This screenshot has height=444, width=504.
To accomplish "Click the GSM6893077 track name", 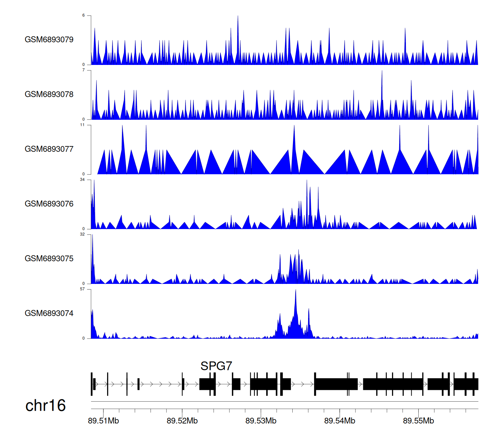I will point(49,149).
